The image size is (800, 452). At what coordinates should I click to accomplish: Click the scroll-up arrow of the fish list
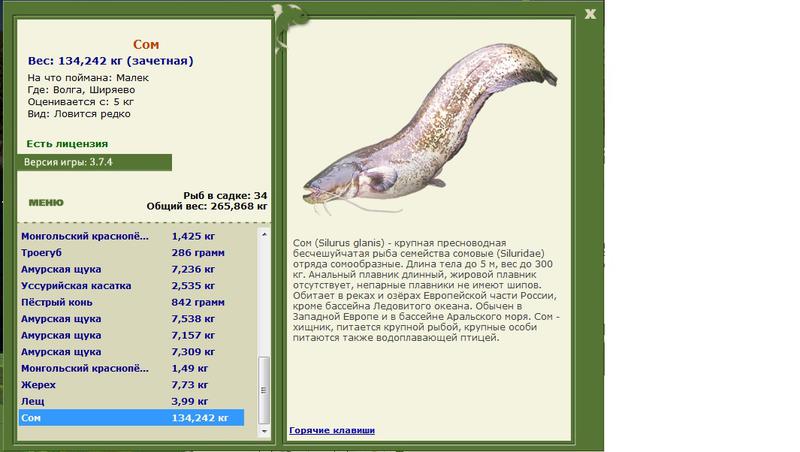264,234
